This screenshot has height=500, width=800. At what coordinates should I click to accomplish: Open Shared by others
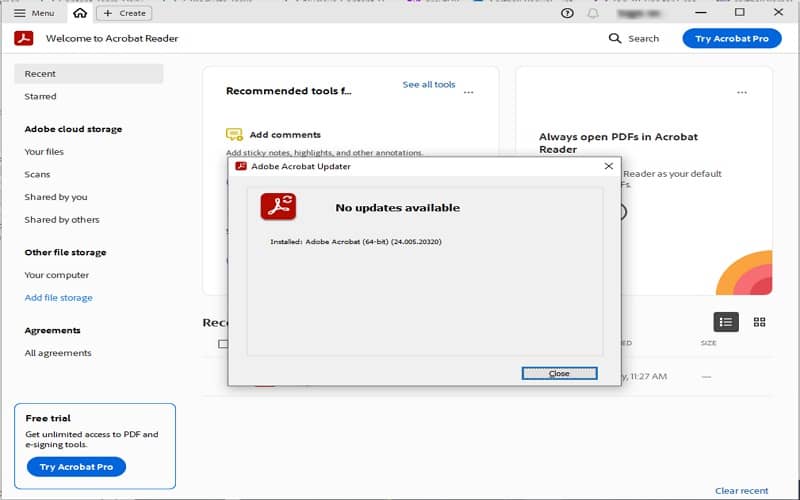[x=62, y=220]
